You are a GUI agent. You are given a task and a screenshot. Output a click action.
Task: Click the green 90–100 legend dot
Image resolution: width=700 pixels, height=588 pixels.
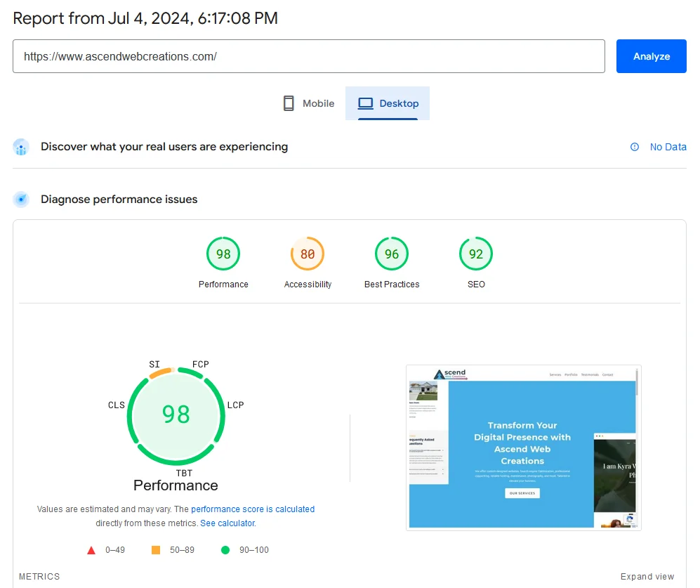click(x=225, y=550)
